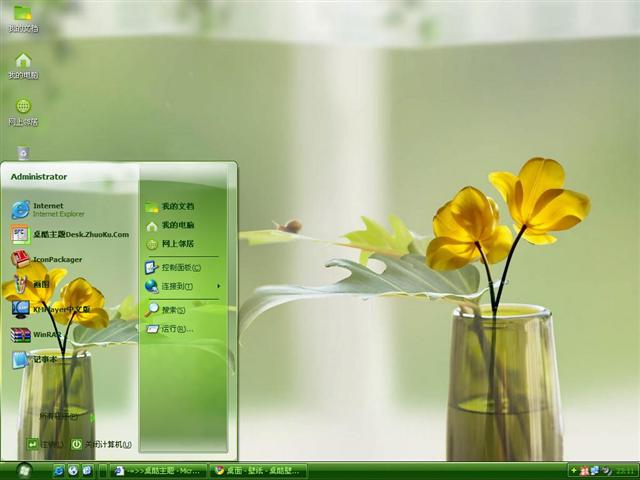The height and width of the screenshot is (480, 640).
Task: Click the Administrator user name header
Action: pyautogui.click(x=39, y=177)
